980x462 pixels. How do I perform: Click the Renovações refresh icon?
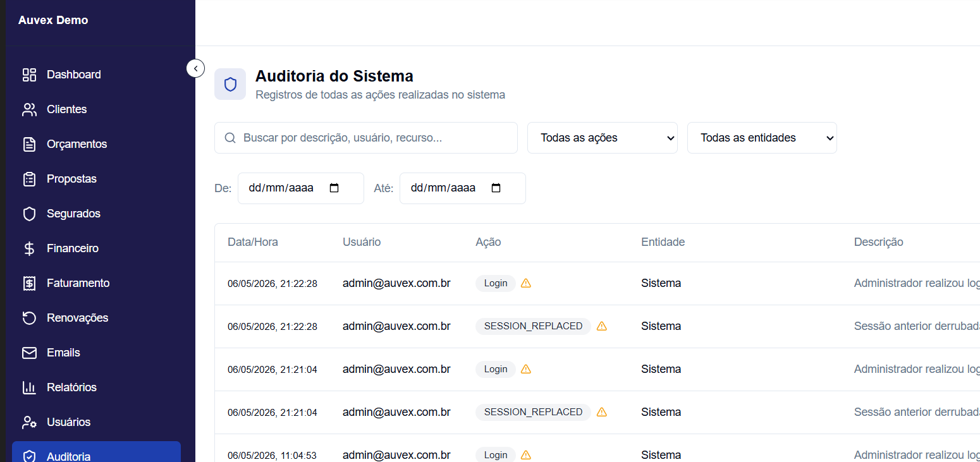(x=29, y=318)
